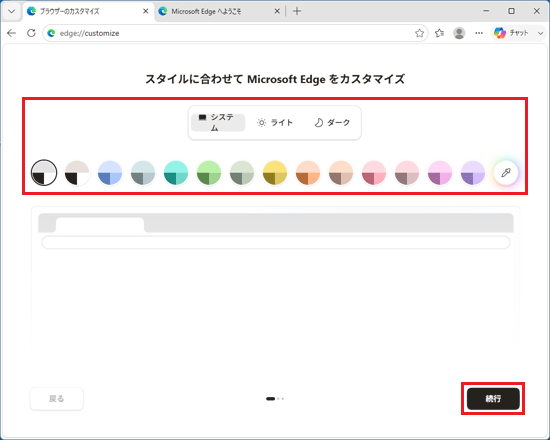
Task: Open the favorites list icon
Action: click(x=439, y=33)
